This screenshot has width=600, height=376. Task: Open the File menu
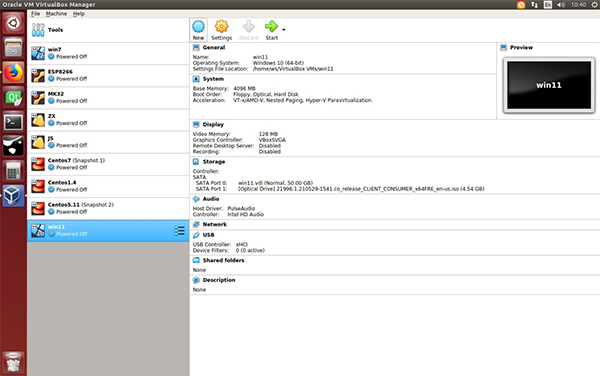(x=36, y=14)
